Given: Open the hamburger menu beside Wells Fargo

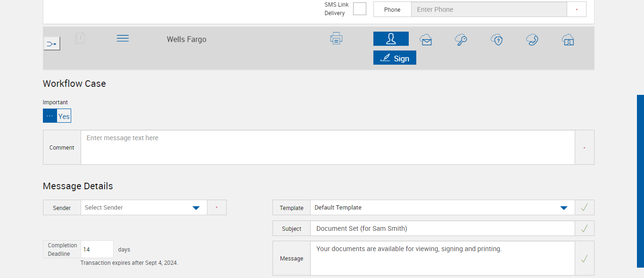Looking at the screenshot, I should pyautogui.click(x=123, y=39).
